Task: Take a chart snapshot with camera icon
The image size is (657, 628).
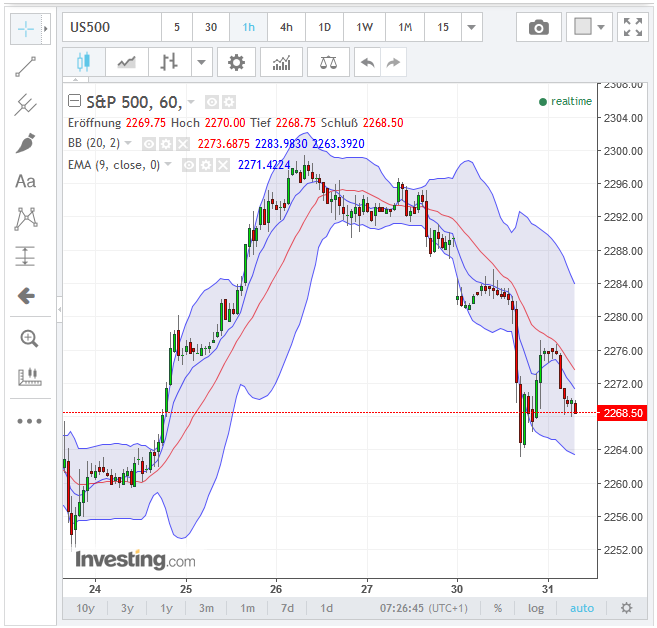Action: pos(539,27)
